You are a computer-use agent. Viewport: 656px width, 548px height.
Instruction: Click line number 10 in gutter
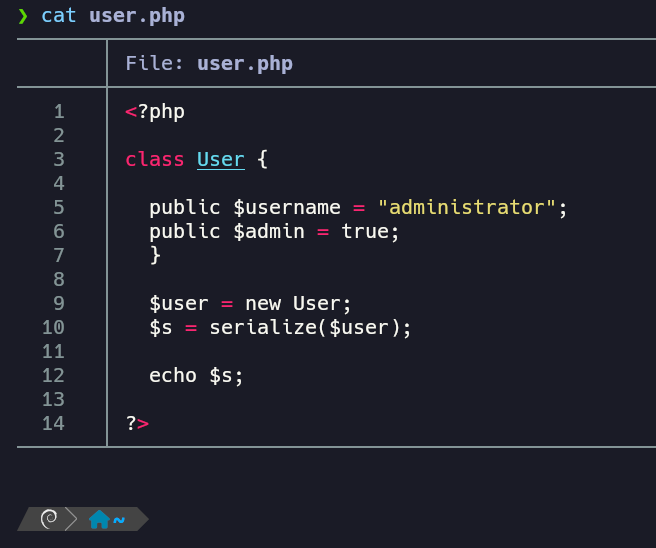[x=53, y=327]
